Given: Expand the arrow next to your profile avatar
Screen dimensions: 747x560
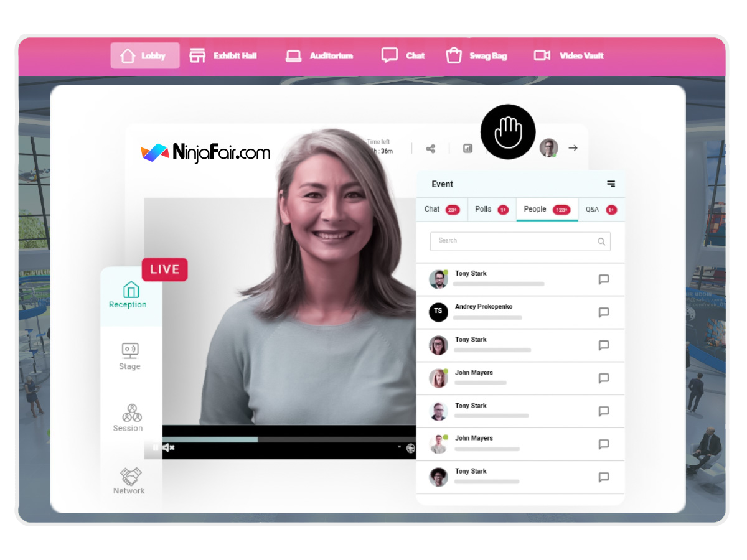Looking at the screenshot, I should 573,148.
